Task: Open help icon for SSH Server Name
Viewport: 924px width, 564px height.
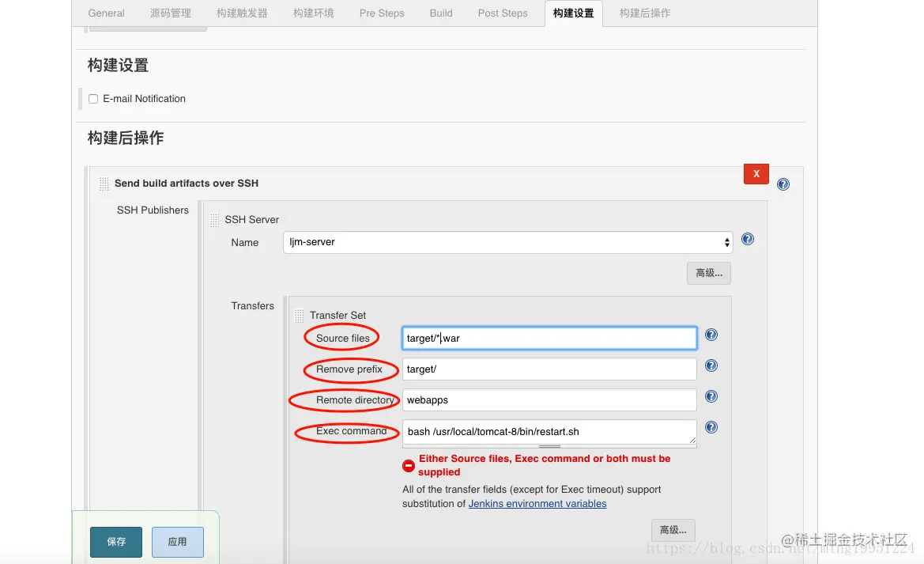Action: [x=747, y=239]
